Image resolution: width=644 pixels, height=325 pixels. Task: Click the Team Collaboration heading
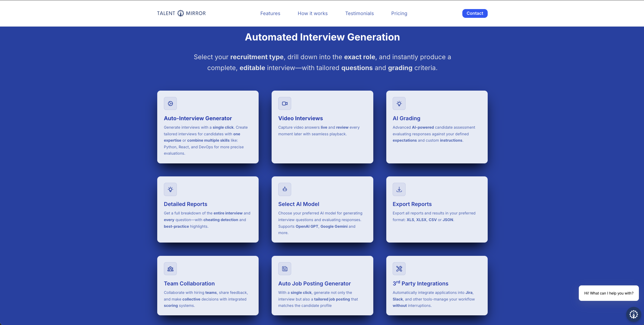(189, 283)
